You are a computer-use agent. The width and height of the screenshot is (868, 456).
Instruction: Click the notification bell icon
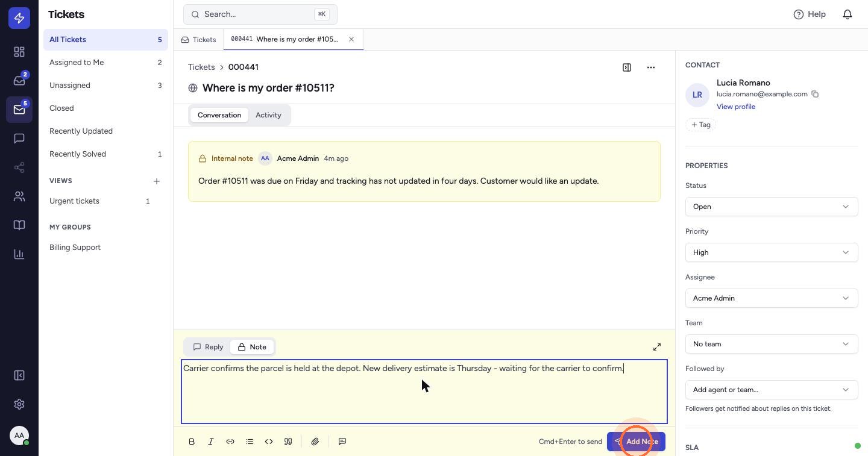(x=848, y=14)
